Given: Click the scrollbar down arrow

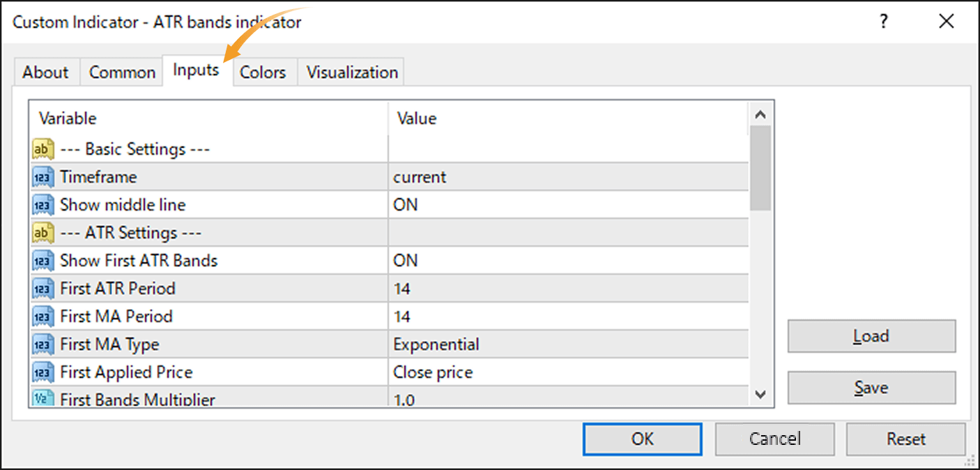Looking at the screenshot, I should (x=760, y=395).
